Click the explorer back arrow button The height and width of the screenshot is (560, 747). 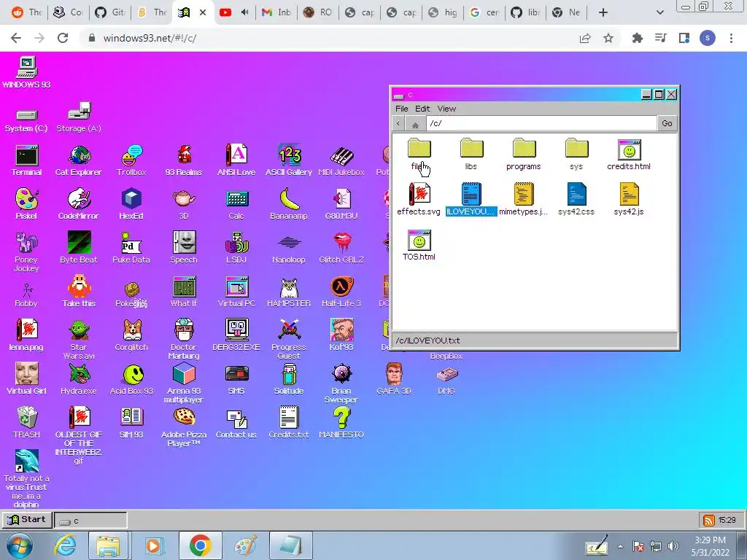coord(399,124)
